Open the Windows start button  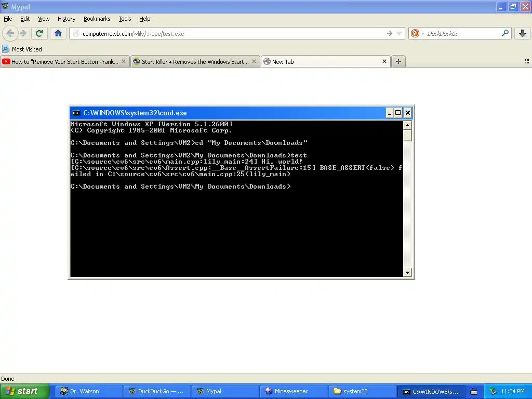pos(24,391)
